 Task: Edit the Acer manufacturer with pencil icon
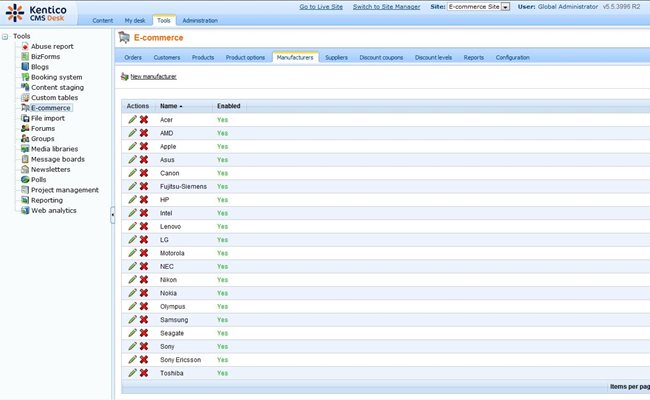[132, 120]
